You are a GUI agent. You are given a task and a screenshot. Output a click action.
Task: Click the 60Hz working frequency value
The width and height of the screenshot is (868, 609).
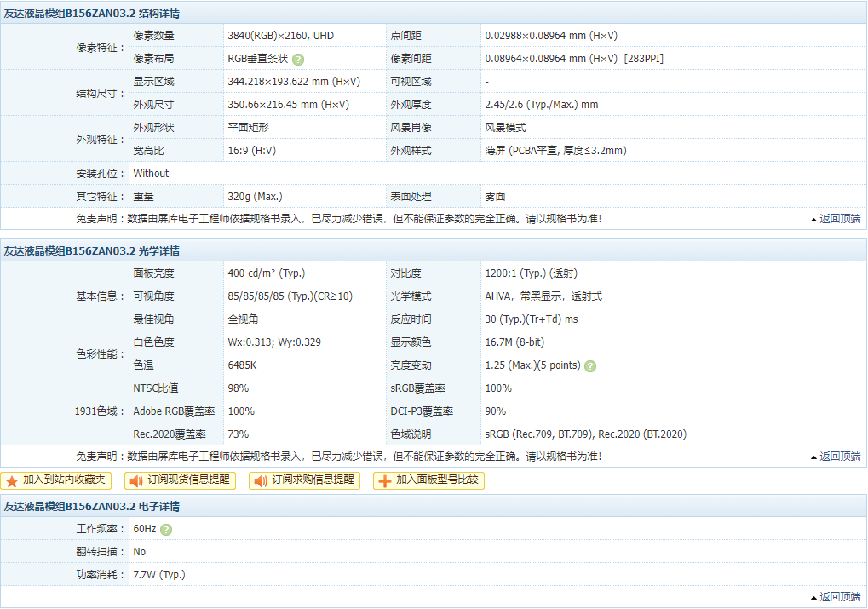pyautogui.click(x=145, y=529)
